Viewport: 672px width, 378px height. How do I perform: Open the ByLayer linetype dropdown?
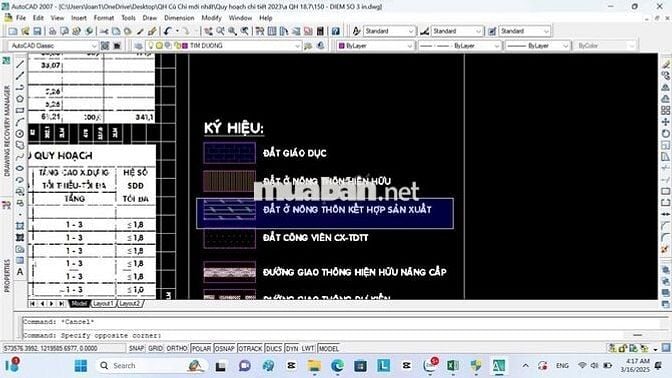coord(459,45)
